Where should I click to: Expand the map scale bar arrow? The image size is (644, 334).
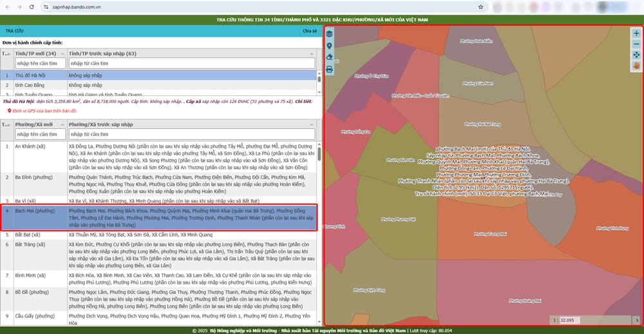[636, 320]
